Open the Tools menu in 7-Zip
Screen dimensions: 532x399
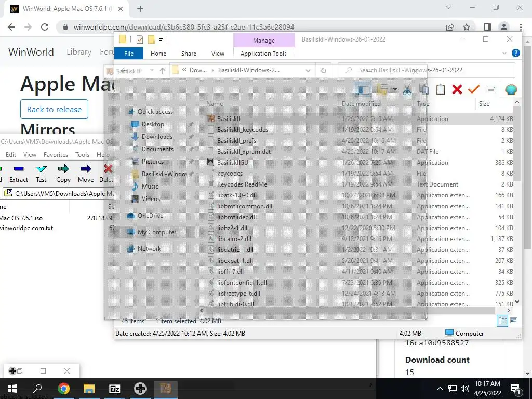coord(82,154)
